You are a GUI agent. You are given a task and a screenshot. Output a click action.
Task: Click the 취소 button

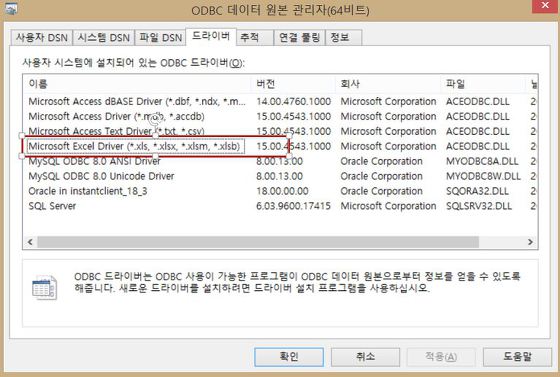365,357
